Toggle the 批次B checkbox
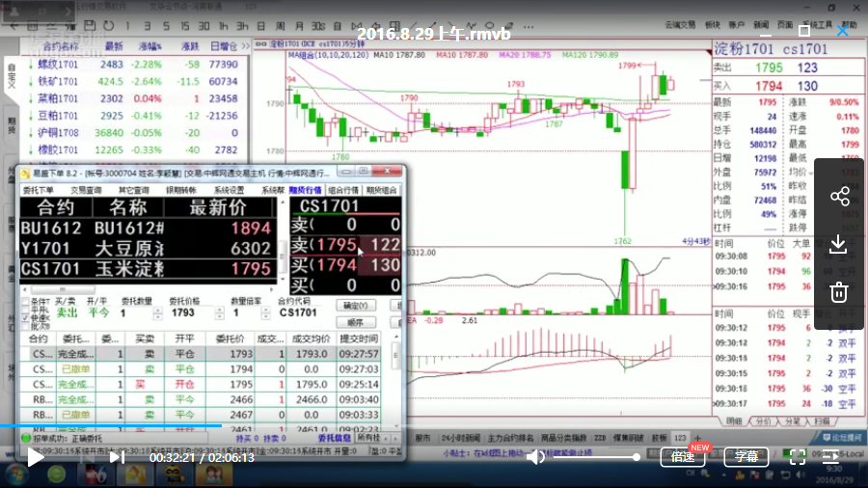This screenshot has width=868, height=488. point(25,326)
